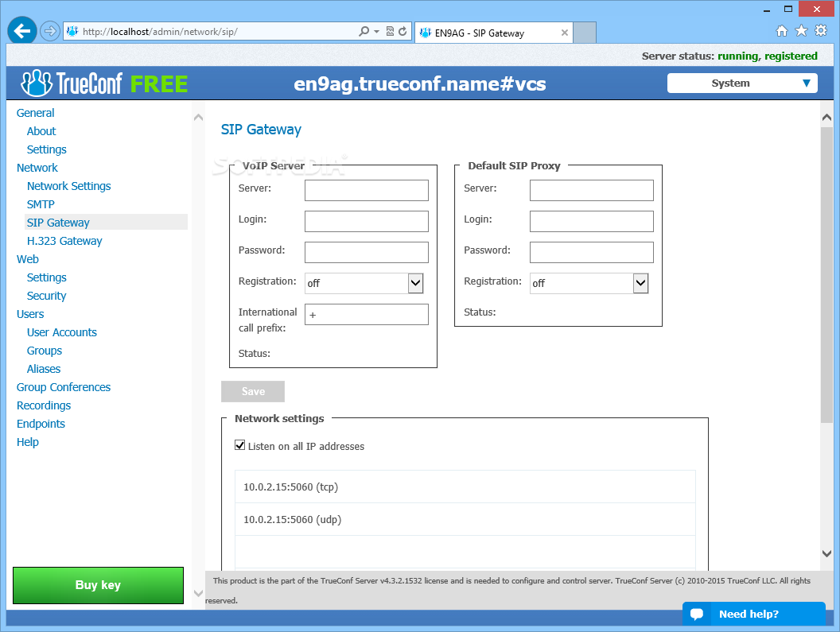Open Web Settings in sidebar
The width and height of the screenshot is (840, 632).
47,277
